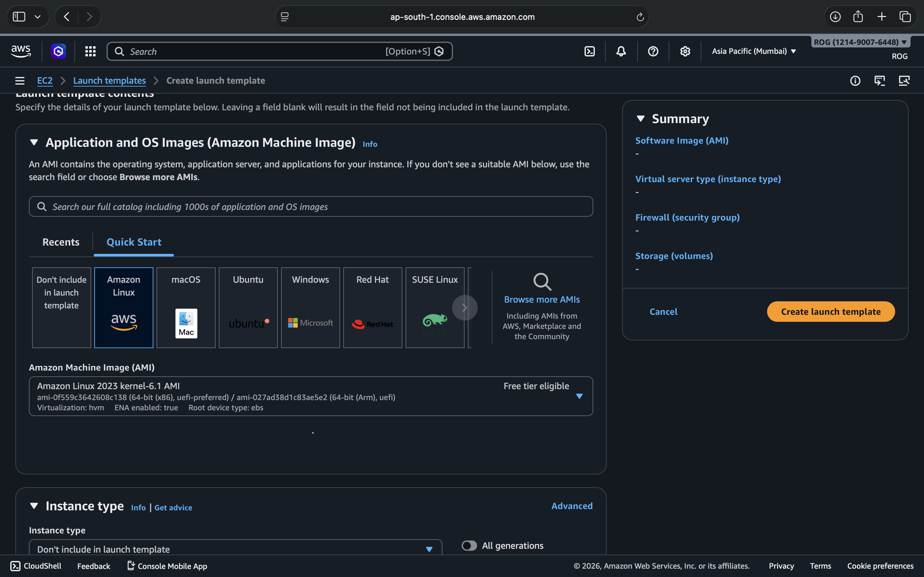Expand the Amazon Linux 2023 AMI dropdown
This screenshot has height=577, width=924.
(x=579, y=396)
